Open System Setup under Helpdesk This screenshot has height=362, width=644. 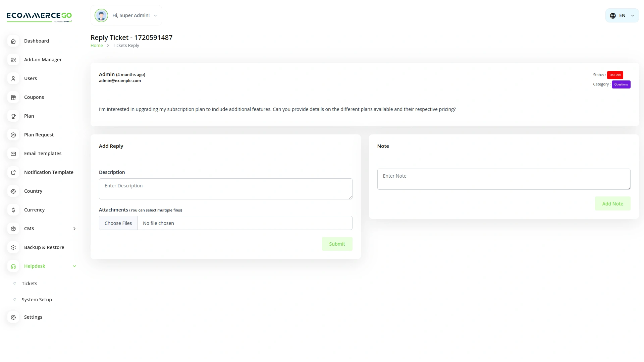point(37,299)
